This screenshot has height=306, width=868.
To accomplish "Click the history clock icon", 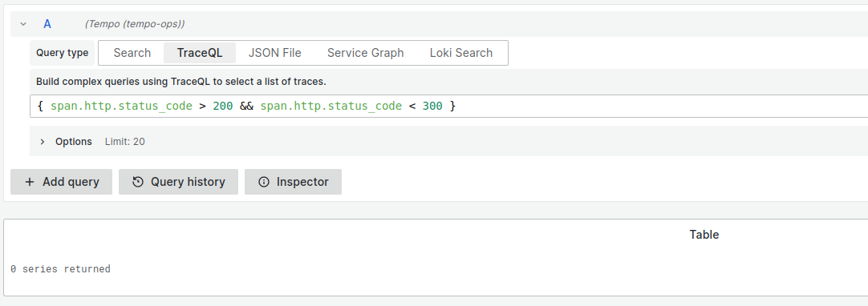I will 138,182.
